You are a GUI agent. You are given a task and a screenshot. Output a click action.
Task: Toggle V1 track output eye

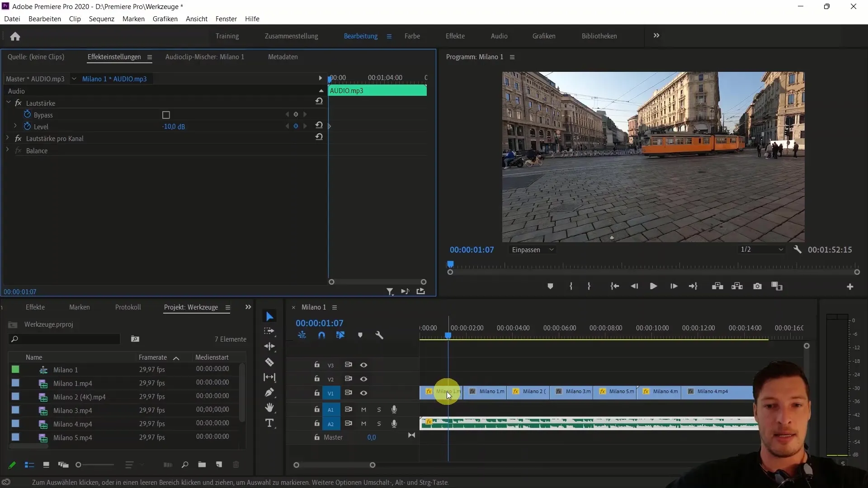click(x=363, y=393)
